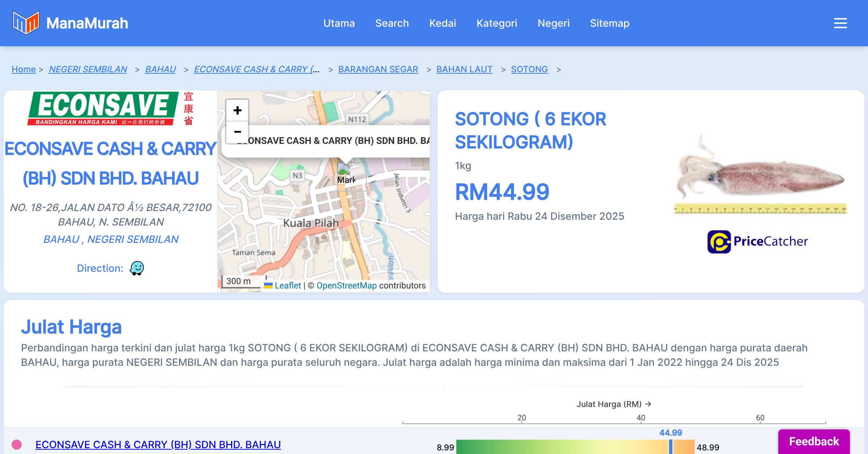This screenshot has height=454, width=868.
Task: Click the pink dot beside Econsave row
Action: 17,444
